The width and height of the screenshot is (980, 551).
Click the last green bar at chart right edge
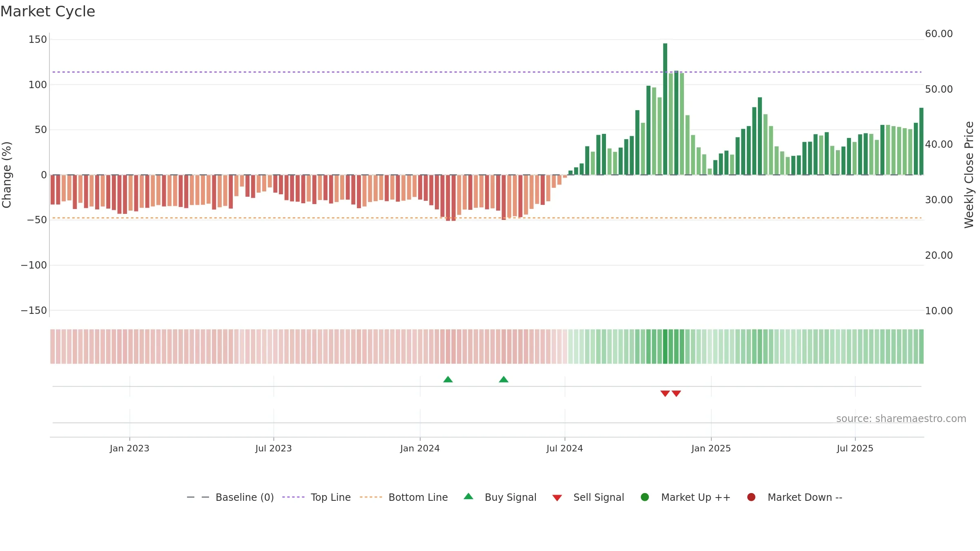(921, 141)
